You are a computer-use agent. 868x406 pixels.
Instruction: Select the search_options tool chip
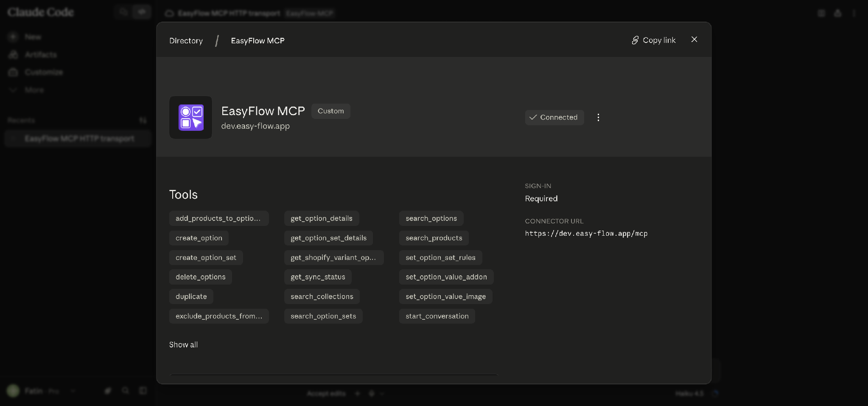point(431,218)
